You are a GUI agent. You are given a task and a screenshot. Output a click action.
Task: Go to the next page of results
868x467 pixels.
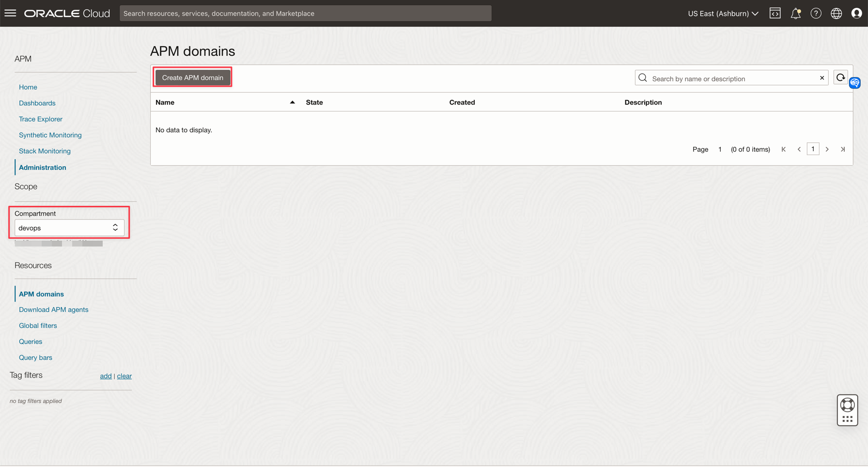tap(827, 149)
